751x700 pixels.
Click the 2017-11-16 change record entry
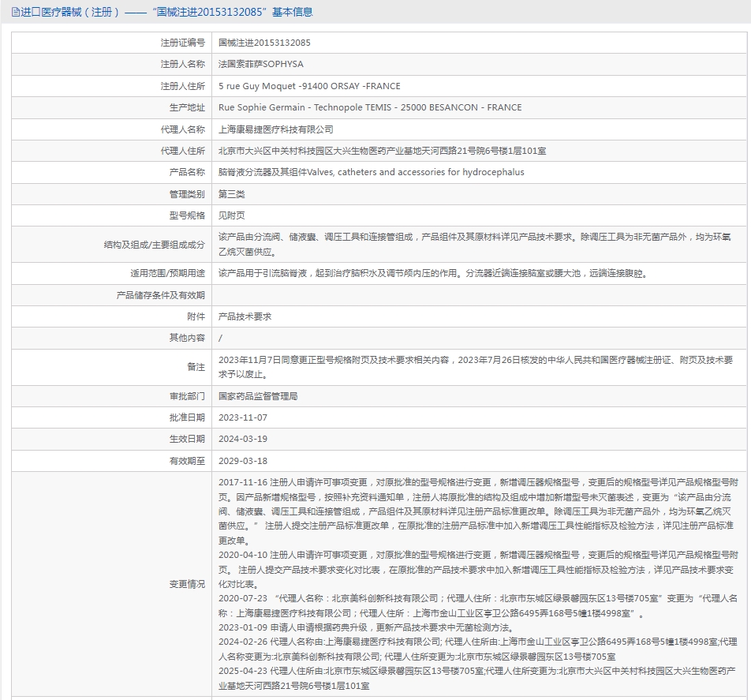coord(478,511)
